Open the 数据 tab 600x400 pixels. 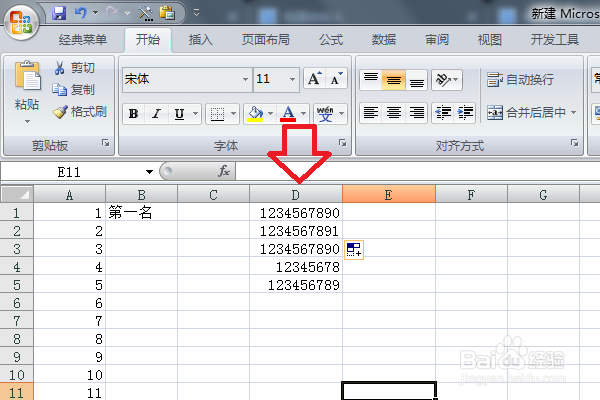[384, 39]
